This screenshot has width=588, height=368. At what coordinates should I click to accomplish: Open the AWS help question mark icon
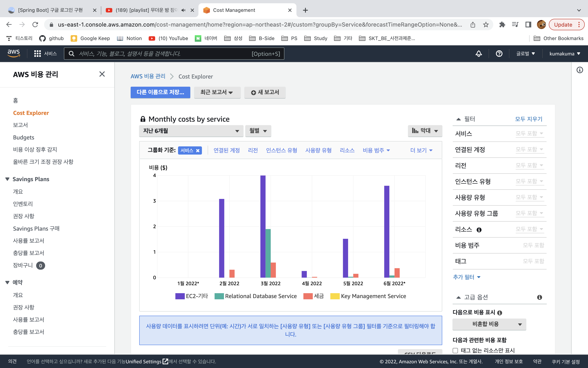click(x=499, y=54)
